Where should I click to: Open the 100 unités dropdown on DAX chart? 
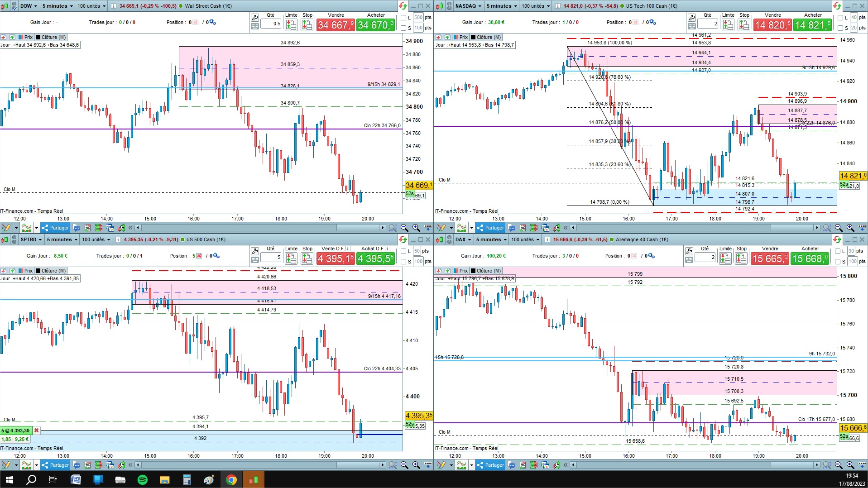click(x=525, y=239)
